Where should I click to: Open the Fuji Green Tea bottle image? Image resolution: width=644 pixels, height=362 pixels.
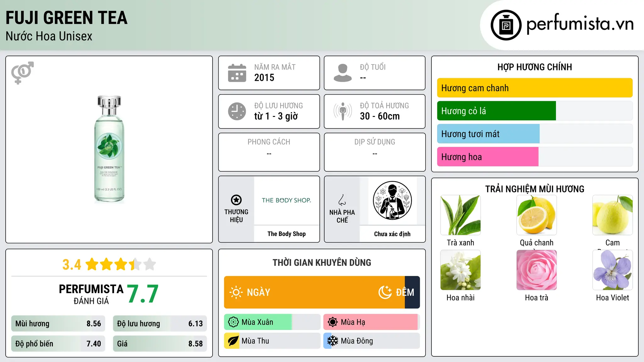tap(109, 149)
